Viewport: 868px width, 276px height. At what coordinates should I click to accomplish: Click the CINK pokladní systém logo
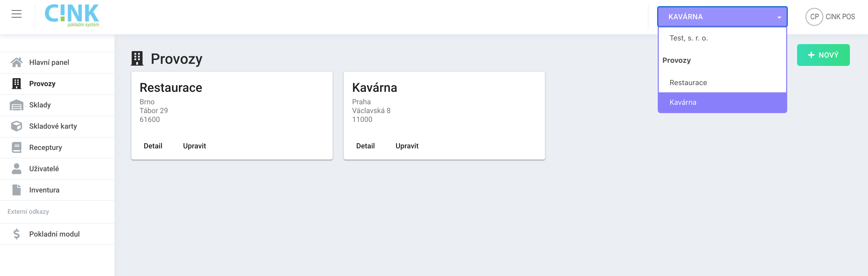pyautogui.click(x=72, y=16)
